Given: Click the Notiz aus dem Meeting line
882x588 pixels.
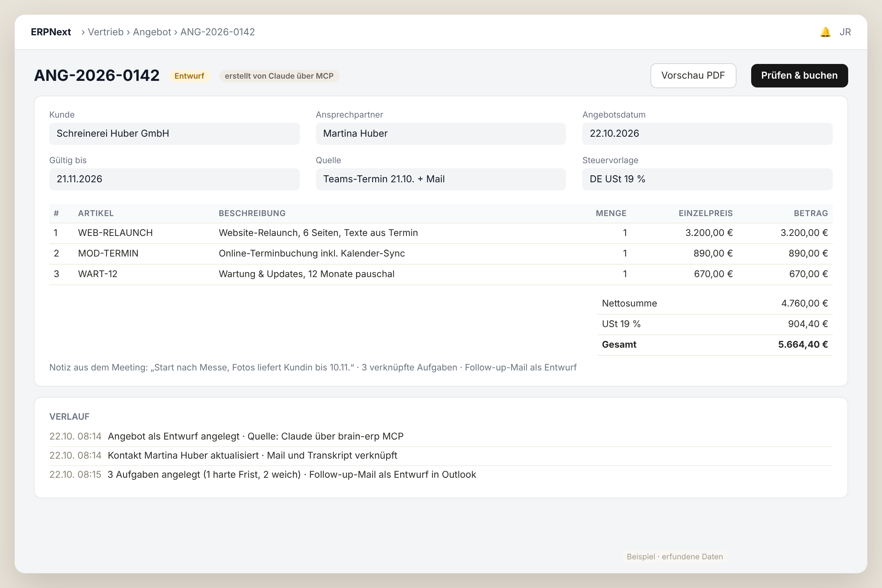Looking at the screenshot, I should (x=313, y=367).
